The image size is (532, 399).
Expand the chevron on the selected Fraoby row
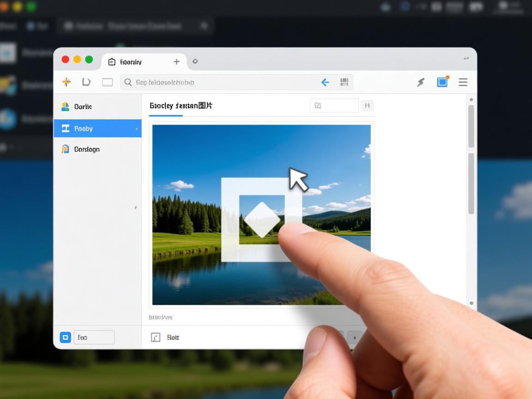136,129
